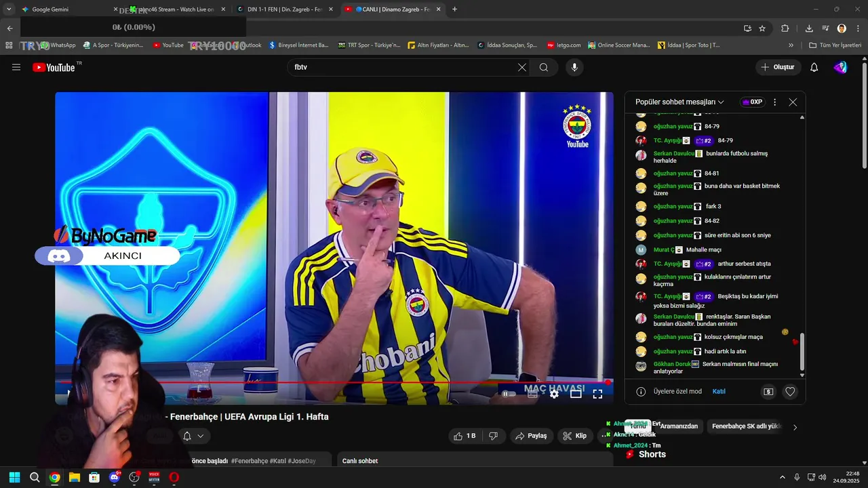Open the chat info icon

coord(641,392)
